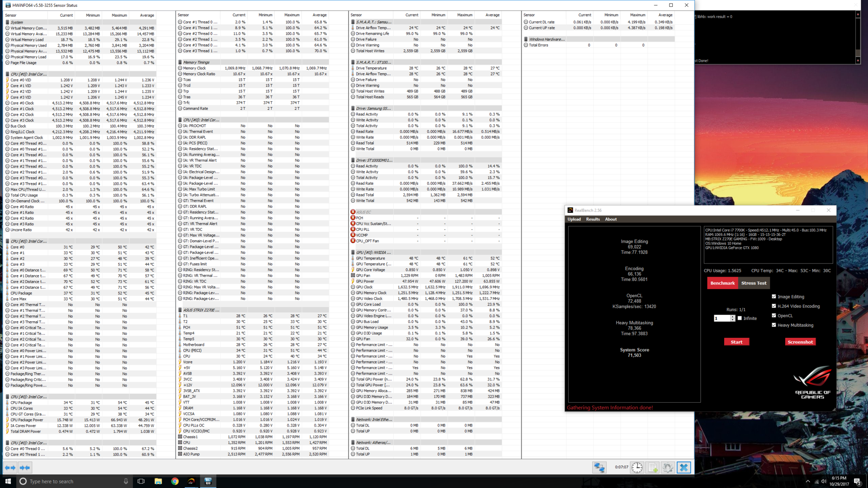Viewport: 868px width, 488px height.
Task: Click the clock reset timer icon
Action: (x=637, y=468)
